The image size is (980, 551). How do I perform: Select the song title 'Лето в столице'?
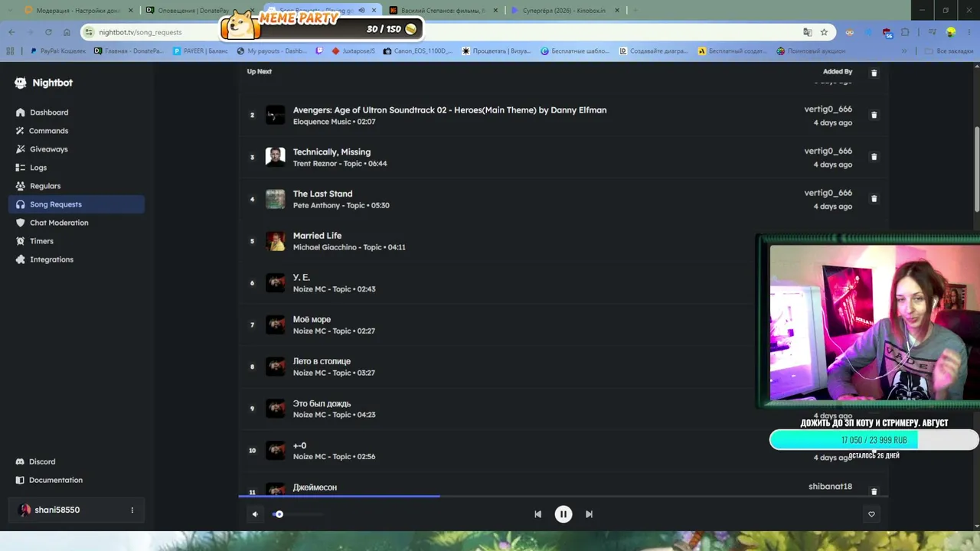tap(322, 361)
